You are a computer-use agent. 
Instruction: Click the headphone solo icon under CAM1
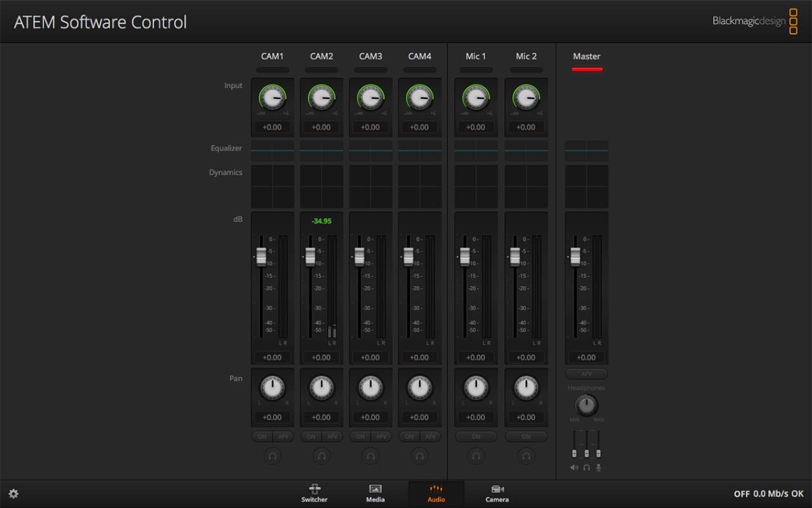pos(272,455)
